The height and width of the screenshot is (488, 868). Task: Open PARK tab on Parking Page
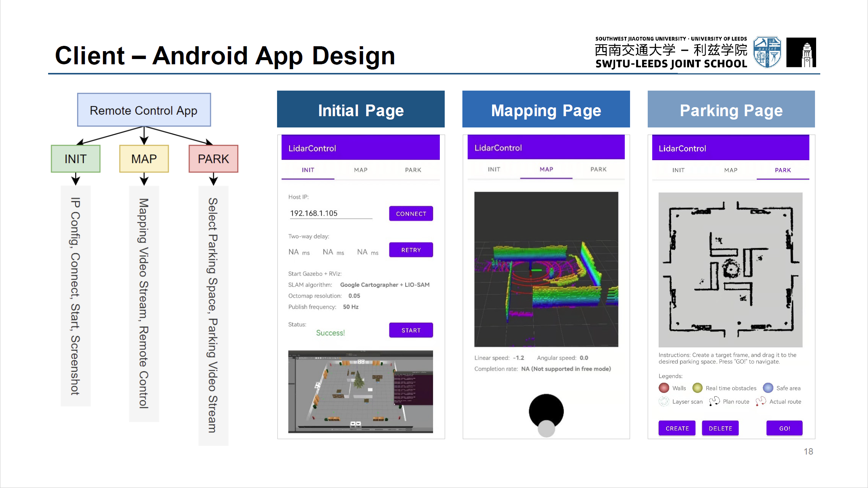coord(783,170)
